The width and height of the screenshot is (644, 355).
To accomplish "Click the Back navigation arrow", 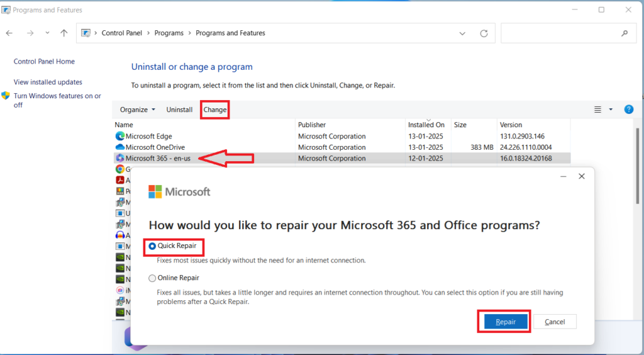I will [x=9, y=33].
